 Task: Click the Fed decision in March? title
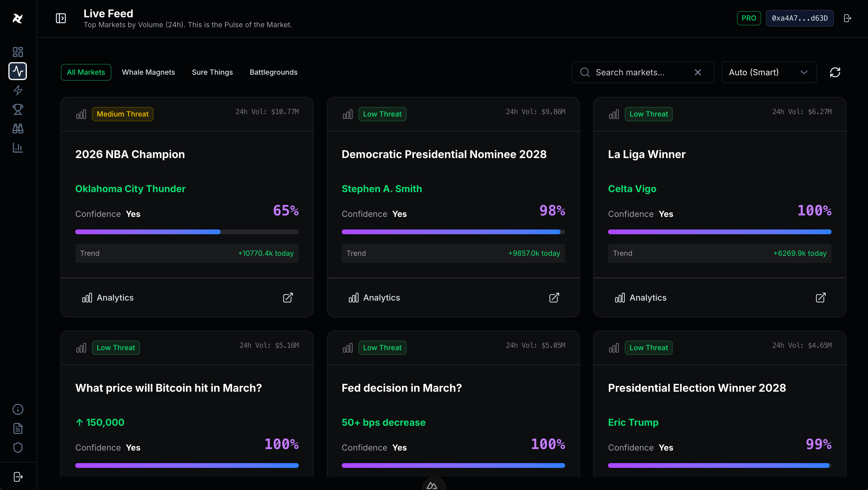[402, 388]
